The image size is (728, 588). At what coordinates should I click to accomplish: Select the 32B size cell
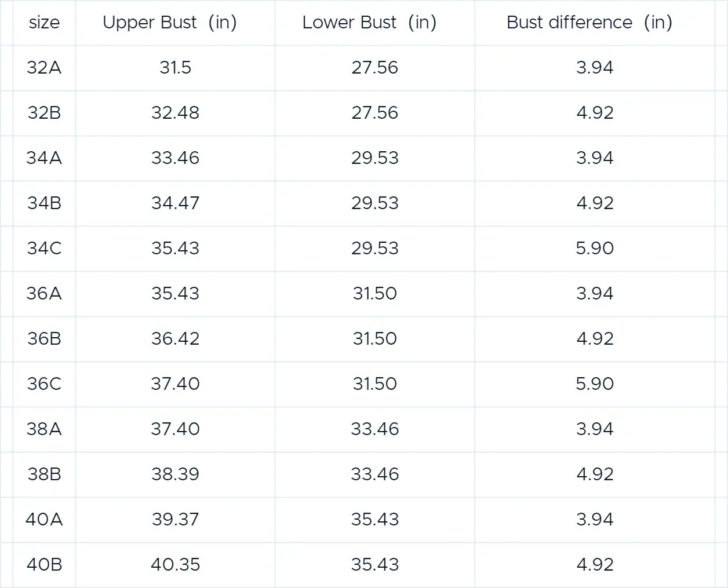pyautogui.click(x=44, y=113)
